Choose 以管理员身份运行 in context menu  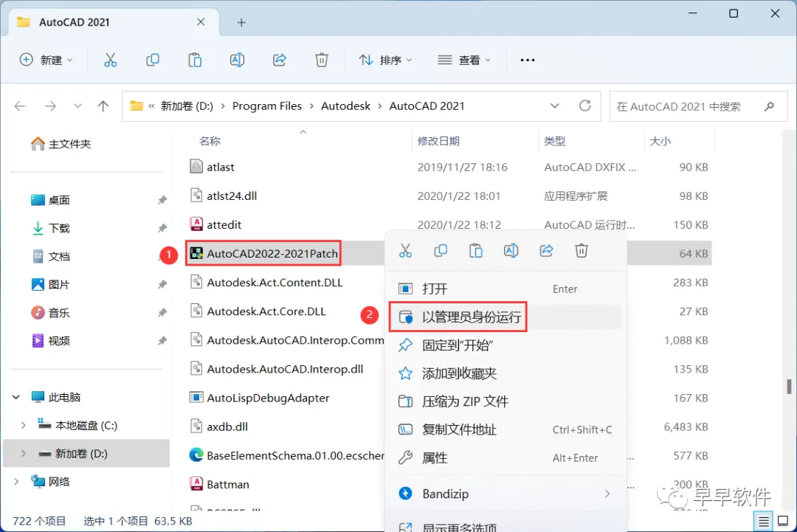pyautogui.click(x=506, y=317)
